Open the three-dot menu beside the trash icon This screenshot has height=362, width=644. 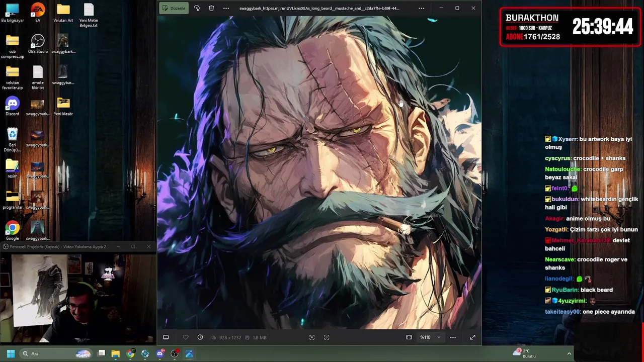pos(226,8)
